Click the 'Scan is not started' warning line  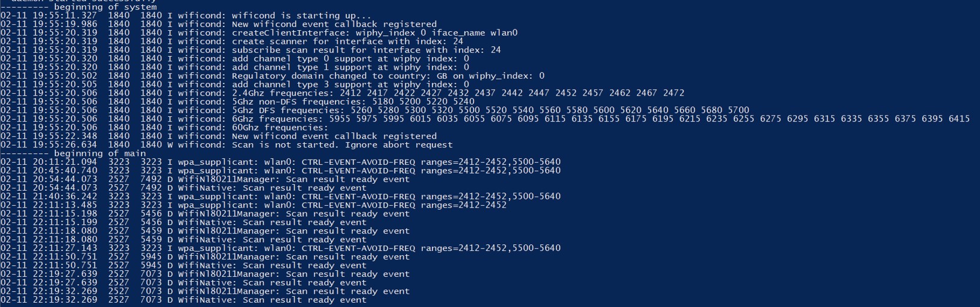click(x=226, y=144)
